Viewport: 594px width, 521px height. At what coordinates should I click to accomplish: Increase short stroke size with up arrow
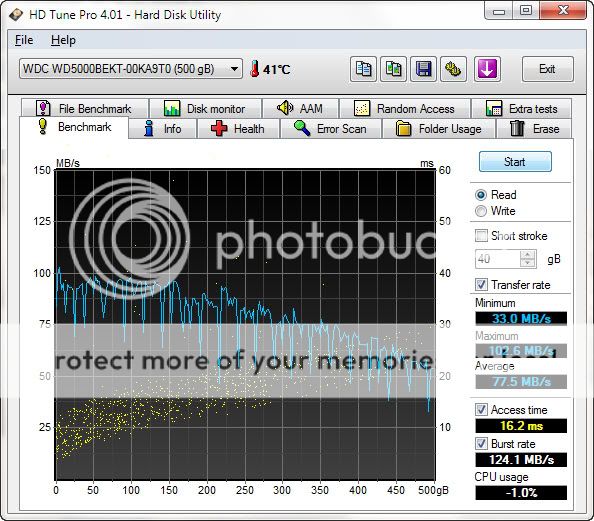[x=528, y=255]
